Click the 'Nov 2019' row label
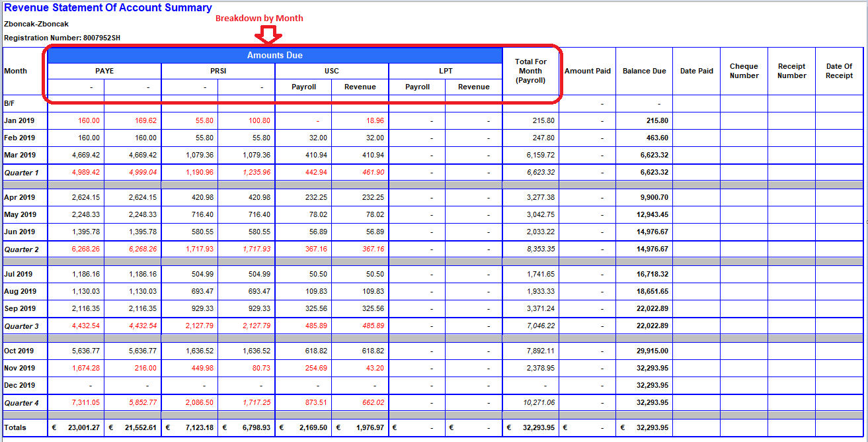The width and height of the screenshot is (868, 442). tap(20, 368)
